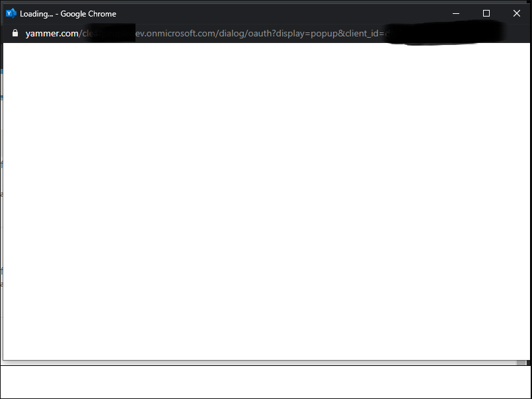Click the padlock to check connection security
Image resolution: width=532 pixels, height=399 pixels.
point(15,33)
